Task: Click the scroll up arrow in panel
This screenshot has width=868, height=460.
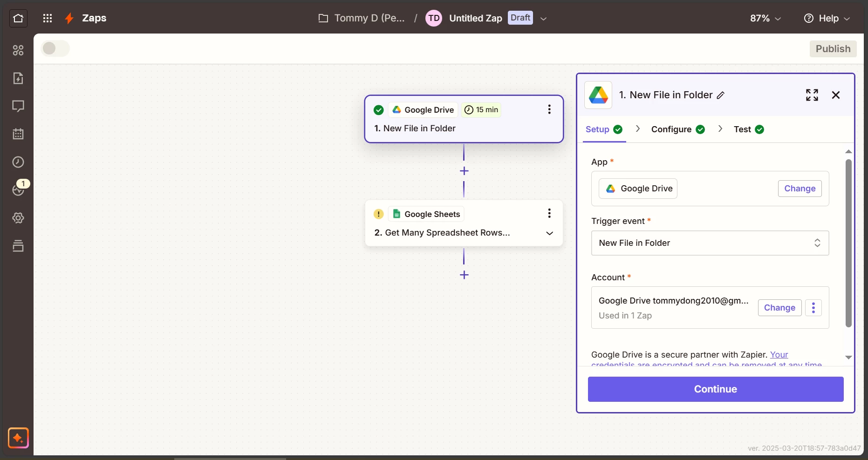Action: [848, 152]
